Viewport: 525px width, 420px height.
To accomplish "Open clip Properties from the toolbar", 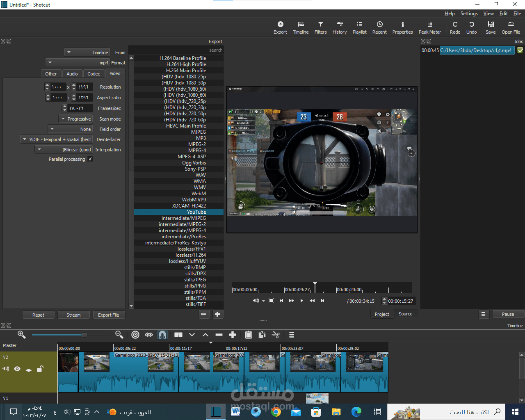I will (x=402, y=27).
